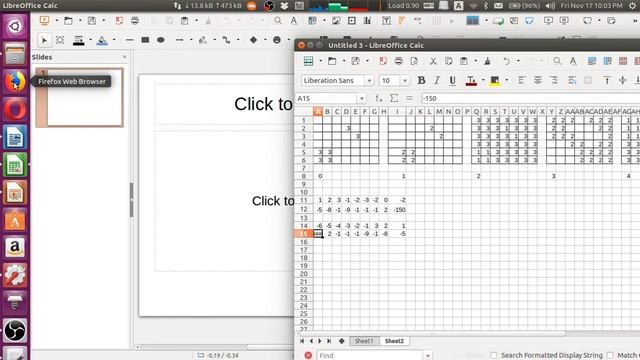Click the row 15 header
This screenshot has height=360, width=640.
point(303,234)
